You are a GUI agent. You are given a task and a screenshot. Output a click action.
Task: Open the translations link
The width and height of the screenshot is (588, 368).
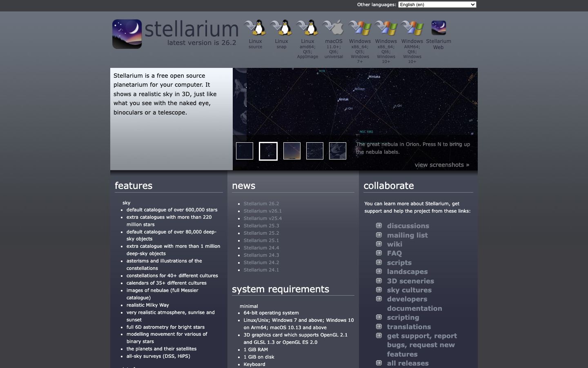point(409,327)
